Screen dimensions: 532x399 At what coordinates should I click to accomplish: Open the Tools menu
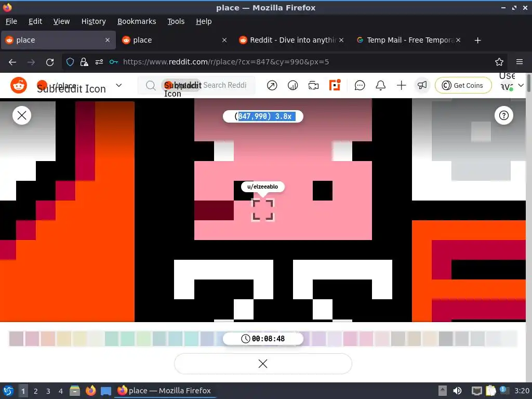coord(176,21)
